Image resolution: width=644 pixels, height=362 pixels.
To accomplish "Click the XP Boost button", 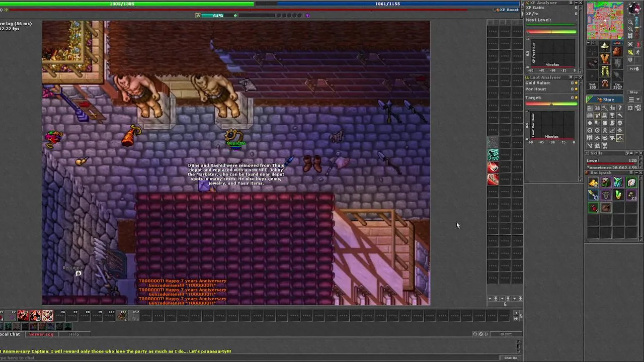I will tap(507, 10).
